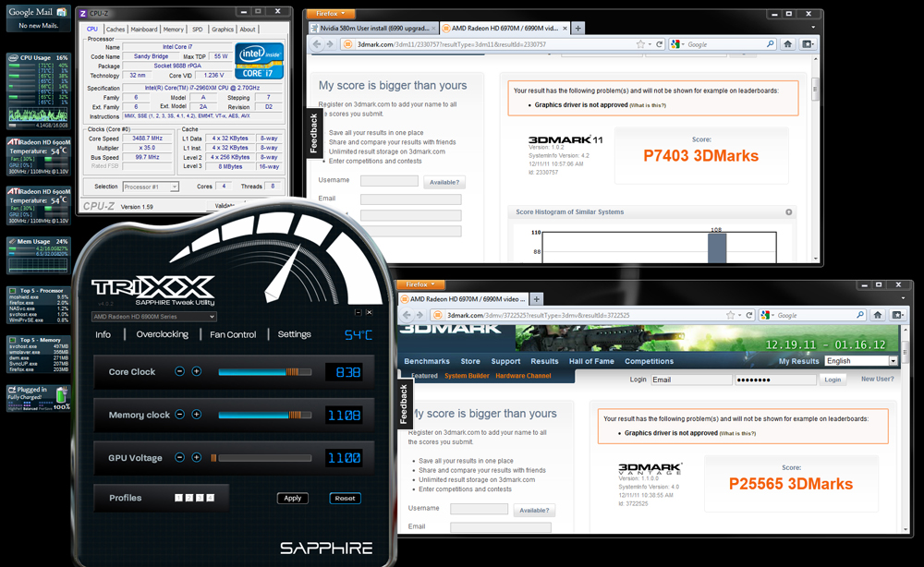Open bookmarks menu icon in bottom Firefox window
Image resolution: width=924 pixels, height=567 pixels.
pyautogui.click(x=897, y=315)
